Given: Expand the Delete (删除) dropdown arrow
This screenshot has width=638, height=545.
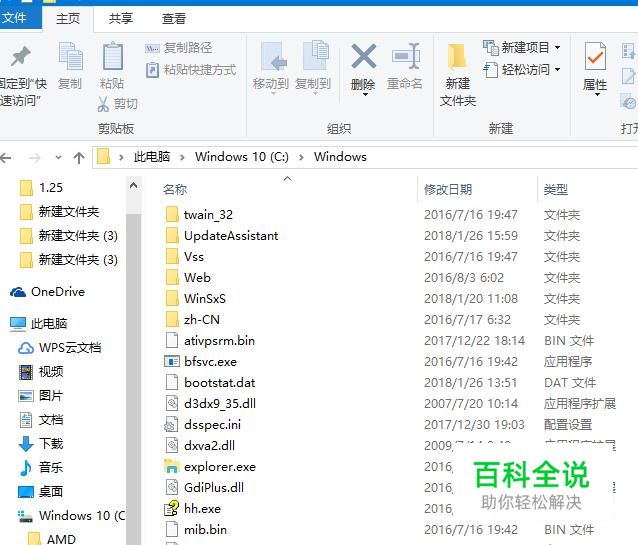Looking at the screenshot, I should [x=365, y=95].
